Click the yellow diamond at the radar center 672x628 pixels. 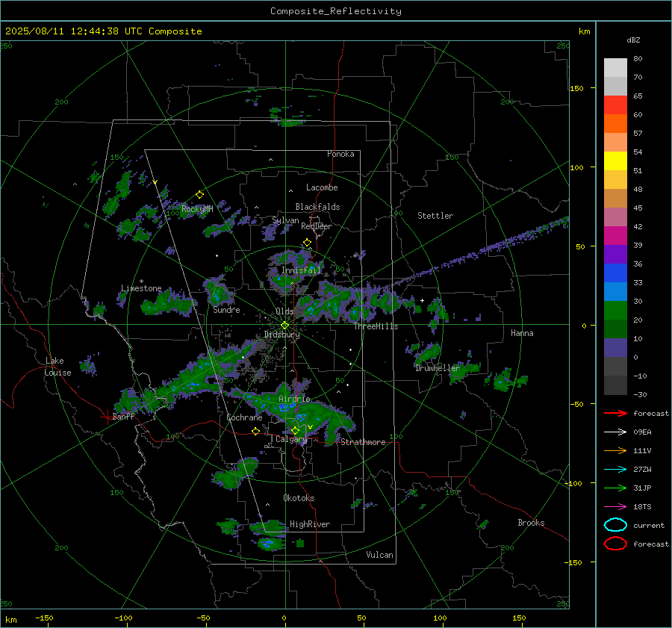pos(285,326)
